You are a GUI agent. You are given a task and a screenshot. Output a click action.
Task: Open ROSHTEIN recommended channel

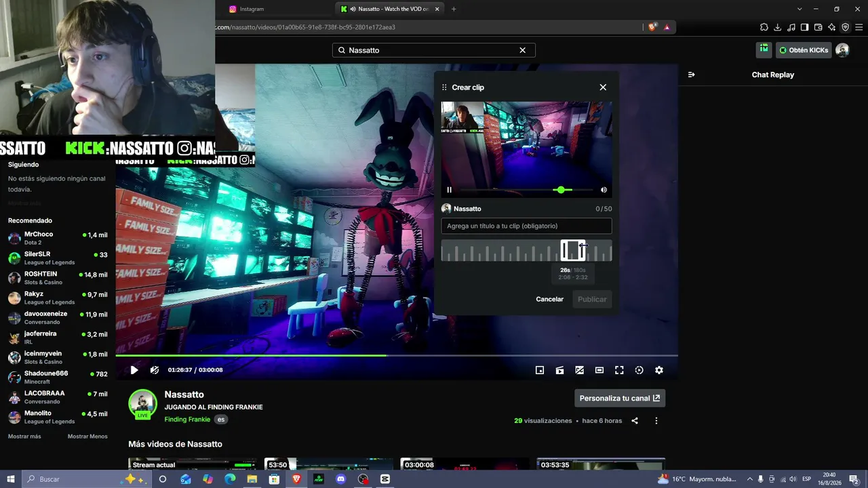(58, 278)
